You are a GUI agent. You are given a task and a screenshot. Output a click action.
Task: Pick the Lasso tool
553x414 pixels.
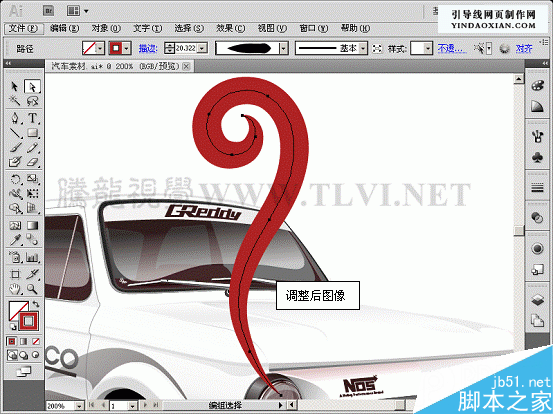(32, 101)
